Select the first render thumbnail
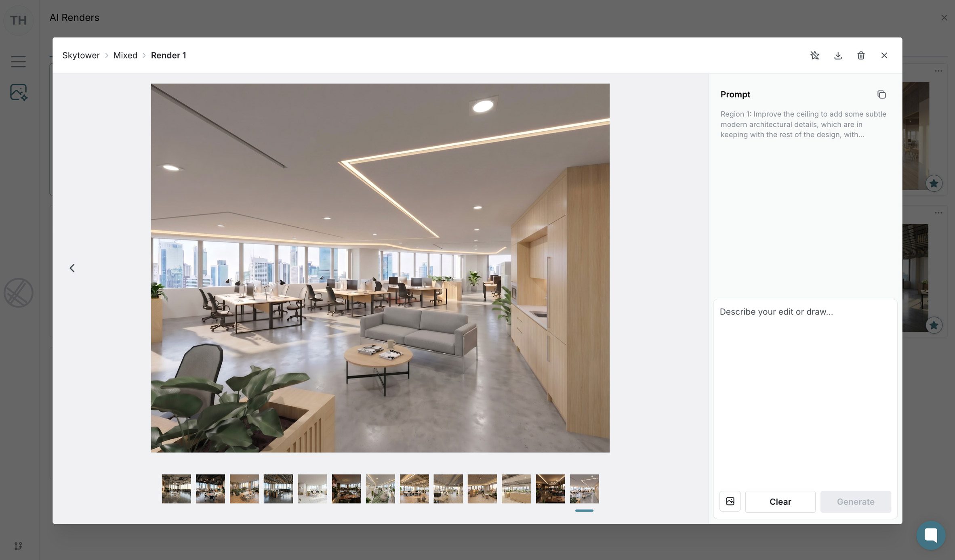This screenshot has width=955, height=560. pos(176,489)
